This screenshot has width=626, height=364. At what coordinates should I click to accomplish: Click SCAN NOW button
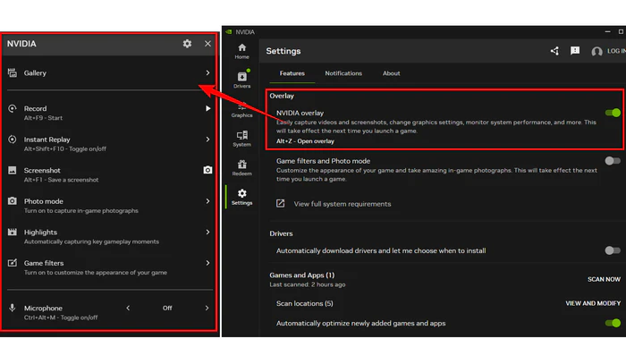[x=604, y=279]
